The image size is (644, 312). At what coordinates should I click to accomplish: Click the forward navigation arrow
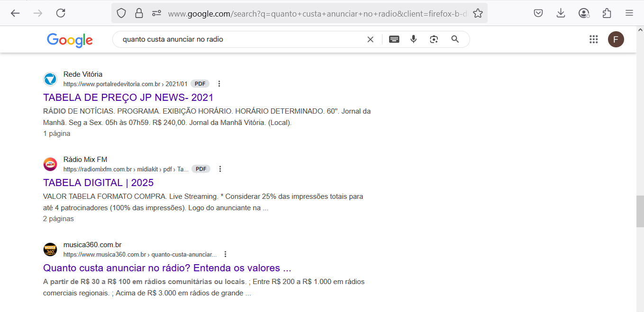(x=38, y=13)
